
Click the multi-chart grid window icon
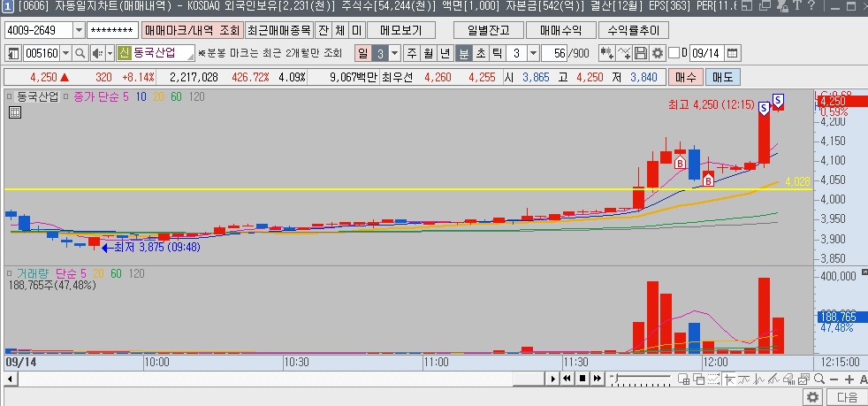tap(683, 379)
